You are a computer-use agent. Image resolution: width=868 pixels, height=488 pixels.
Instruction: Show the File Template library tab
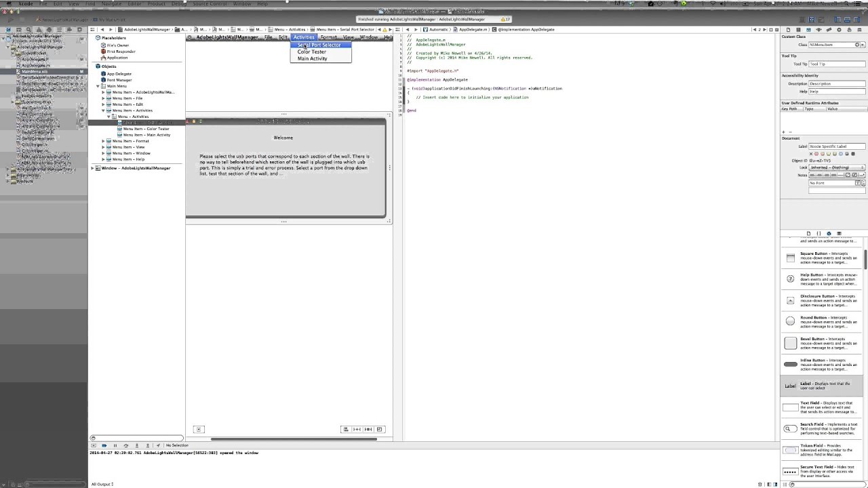(x=808, y=233)
